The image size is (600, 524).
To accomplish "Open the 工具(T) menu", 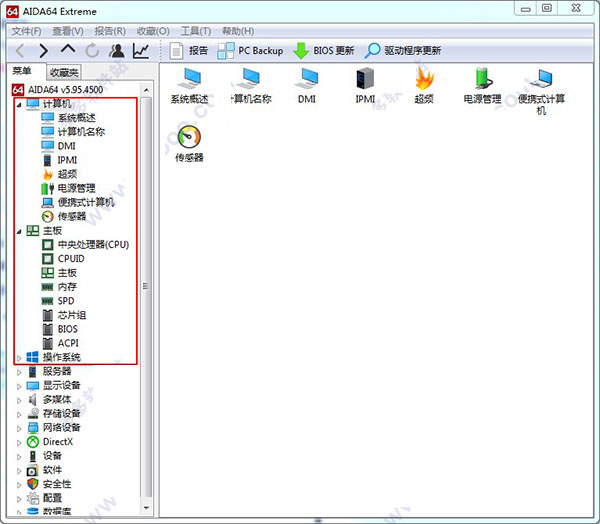I will (196, 31).
